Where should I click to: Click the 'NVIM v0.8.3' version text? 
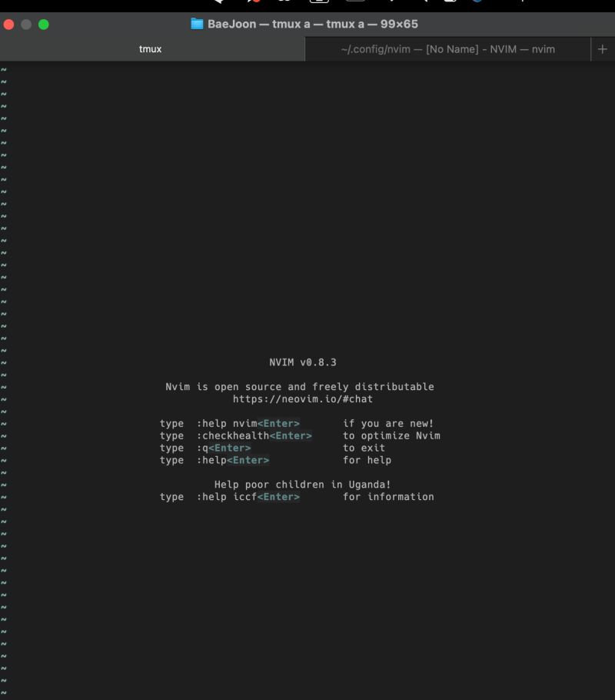coord(303,362)
